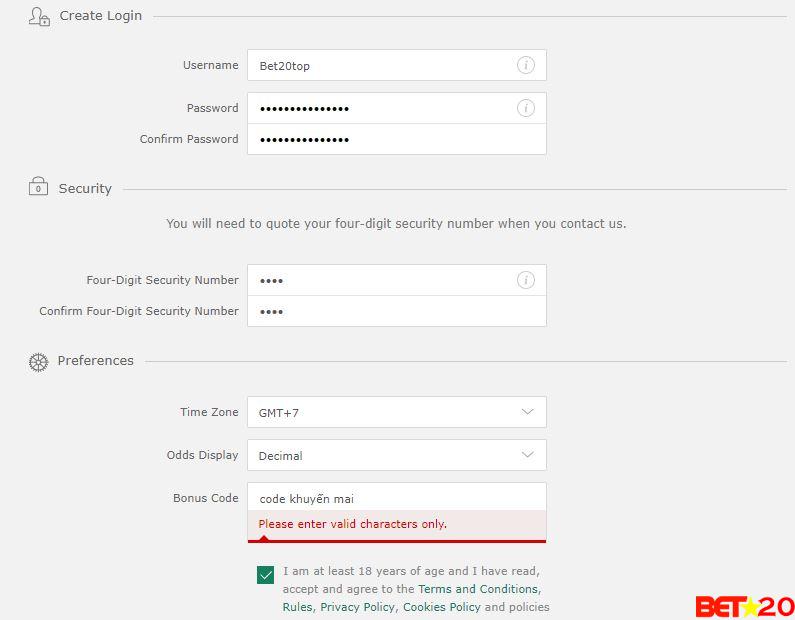The width and height of the screenshot is (795, 620).
Task: Click the Preferences gear icon
Action: (38, 362)
